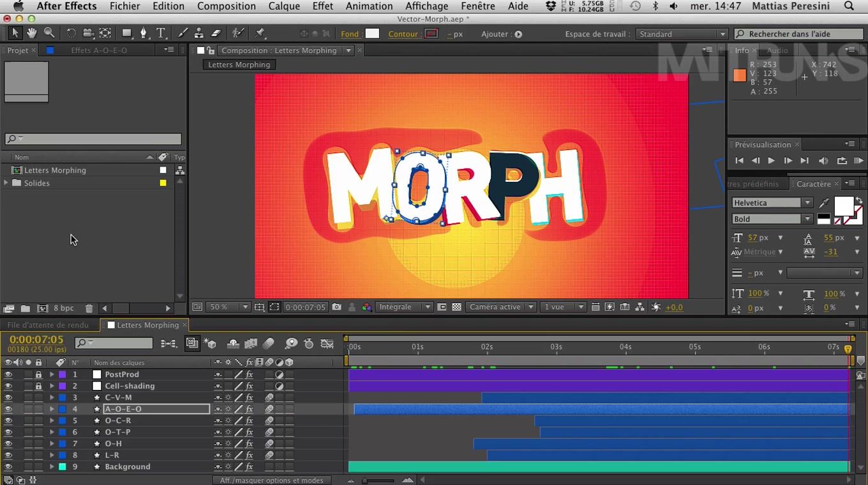Unlock the PostProd layer
Image resolution: width=868 pixels, height=485 pixels.
[38, 375]
